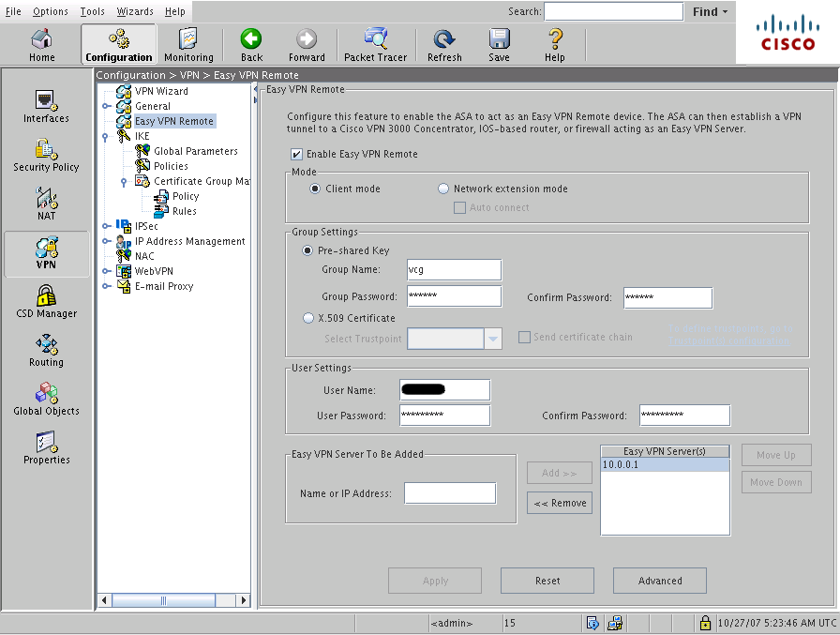Image resolution: width=840 pixels, height=635 pixels.
Task: Open CSD Manager in the sidebar
Action: 46,302
